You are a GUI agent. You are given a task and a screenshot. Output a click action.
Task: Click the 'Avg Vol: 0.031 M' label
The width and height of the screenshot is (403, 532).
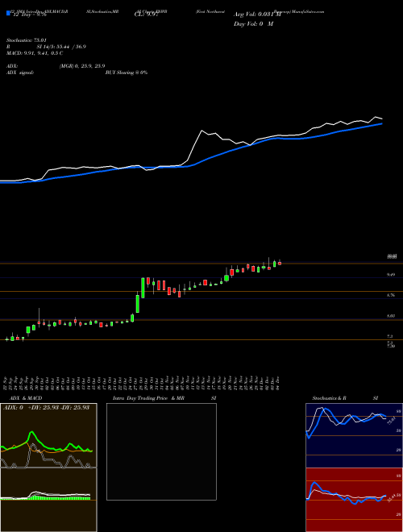click(257, 15)
